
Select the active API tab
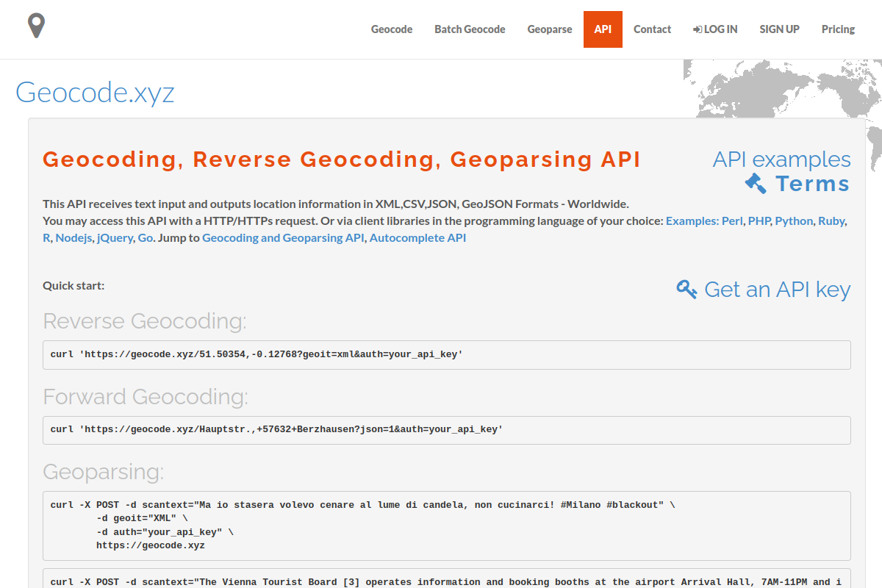pos(603,29)
